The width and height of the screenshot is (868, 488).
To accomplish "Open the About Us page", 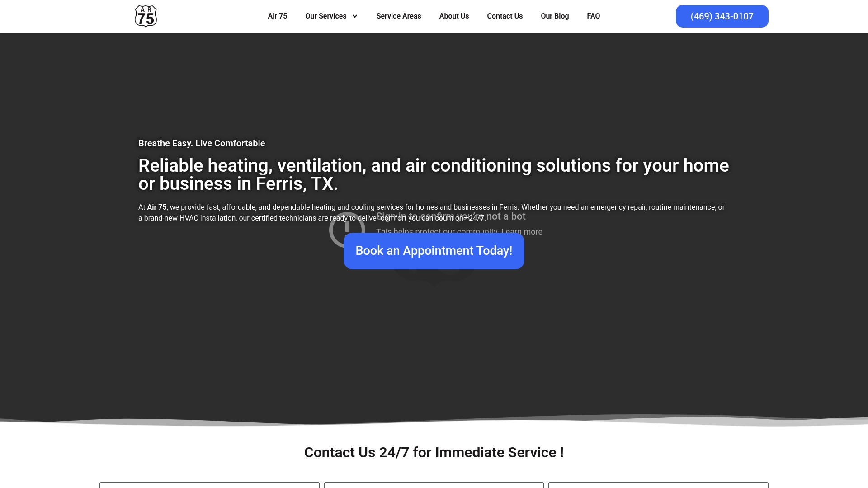I will (x=454, y=16).
